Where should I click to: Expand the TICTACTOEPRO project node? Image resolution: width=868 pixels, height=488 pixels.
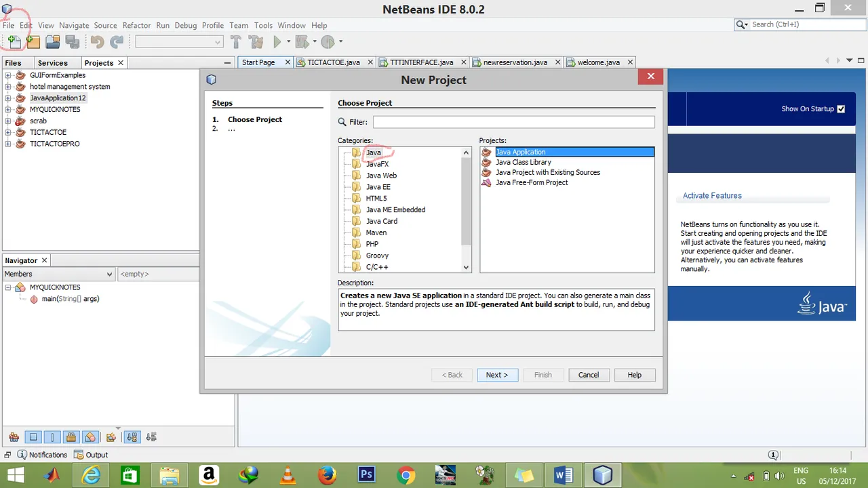tap(7, 144)
